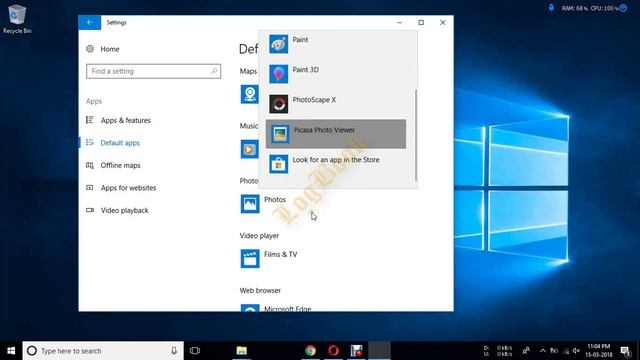The height and width of the screenshot is (360, 640).
Task: Open File Explorer from taskbar
Action: coord(242,351)
